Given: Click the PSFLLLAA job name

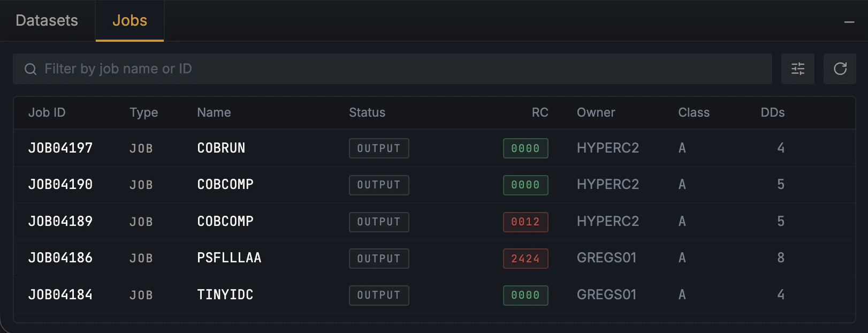Looking at the screenshot, I should 229,258.
